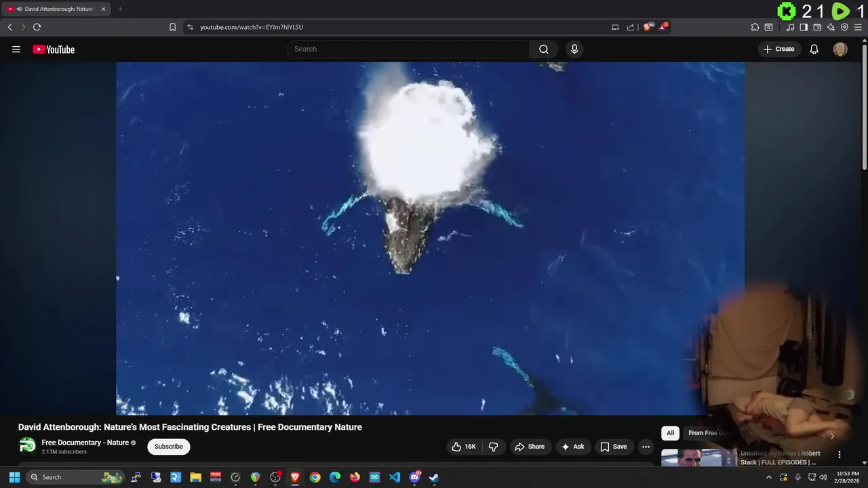
Task: Open Brave Rewards triangle icon
Action: point(663,27)
